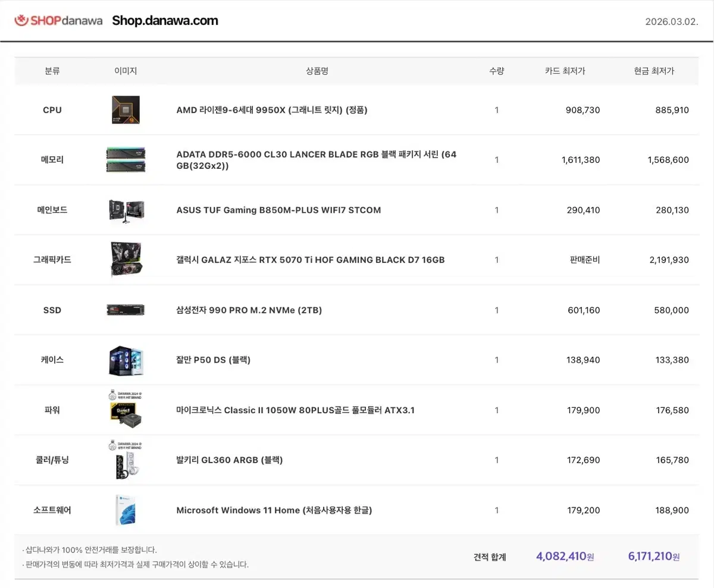The image size is (714, 588).
Task: Open product name ADATA DDR5-6000 CL30 LANCER BLADE
Action: coord(317,160)
